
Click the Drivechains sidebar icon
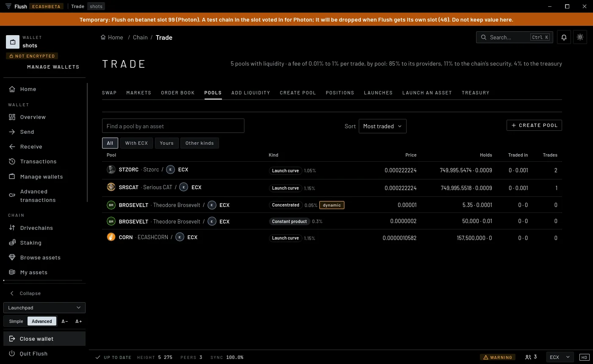point(12,228)
